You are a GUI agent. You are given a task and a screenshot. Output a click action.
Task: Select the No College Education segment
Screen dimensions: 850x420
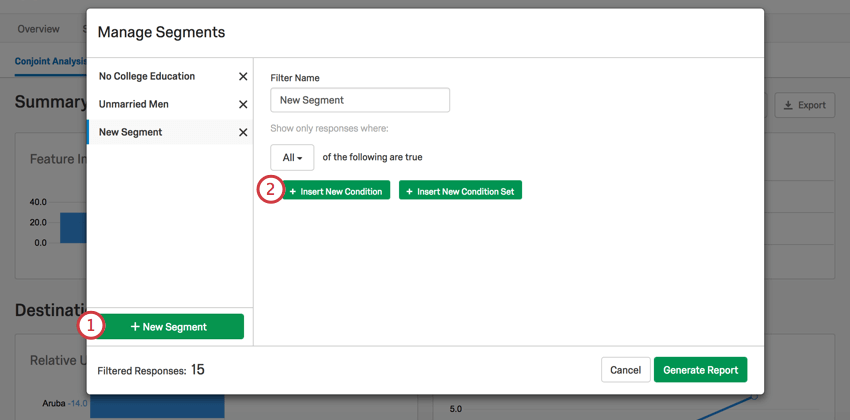tap(147, 76)
